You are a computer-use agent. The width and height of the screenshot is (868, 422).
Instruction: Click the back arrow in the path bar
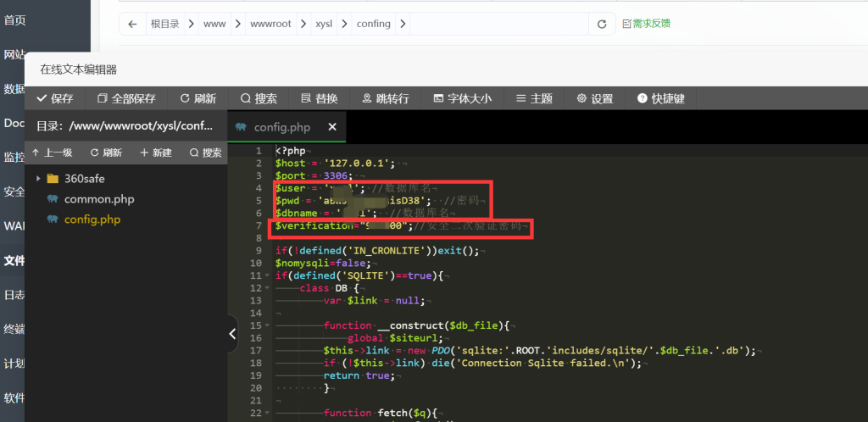coord(131,24)
